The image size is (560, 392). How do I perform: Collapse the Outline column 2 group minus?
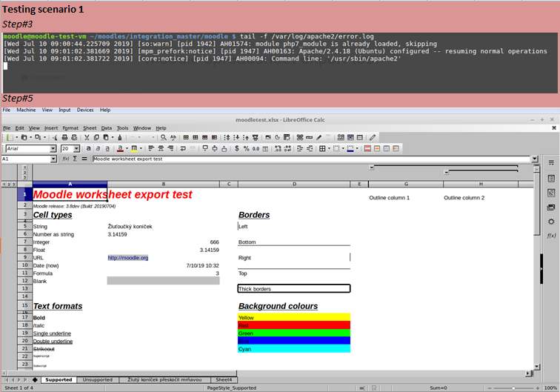tap(446, 172)
